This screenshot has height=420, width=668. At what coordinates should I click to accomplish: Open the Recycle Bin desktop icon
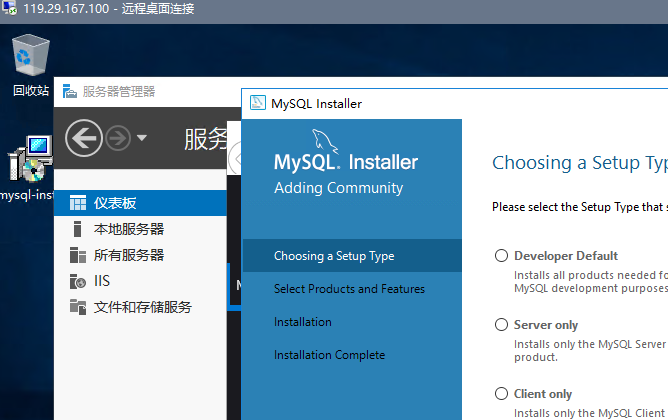pyautogui.click(x=30, y=58)
